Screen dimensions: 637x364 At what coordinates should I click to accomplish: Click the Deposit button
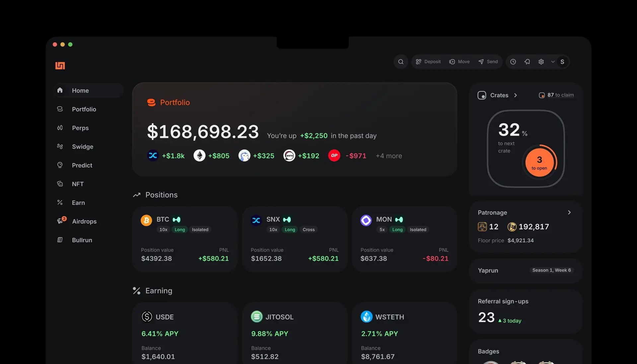tap(428, 62)
